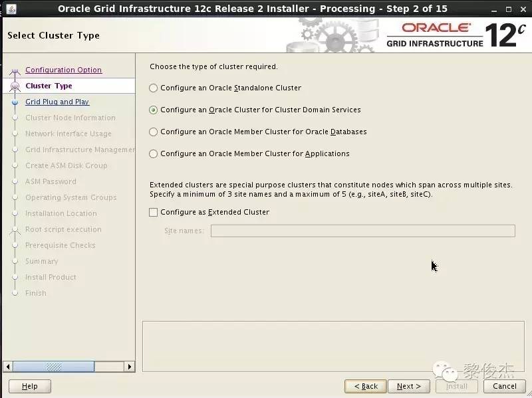
Task: Click the horizontal scrollbar thumb in sidebar
Action: click(x=54, y=367)
